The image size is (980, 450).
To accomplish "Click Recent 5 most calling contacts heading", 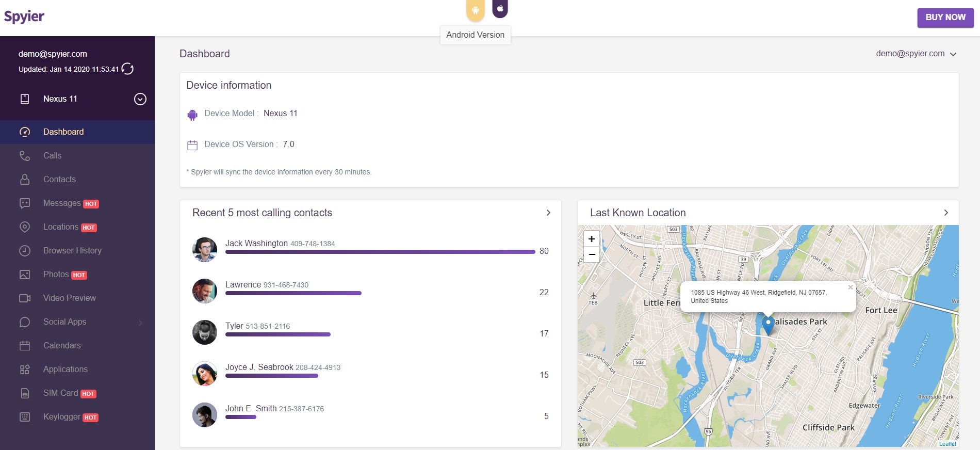I will pos(262,213).
